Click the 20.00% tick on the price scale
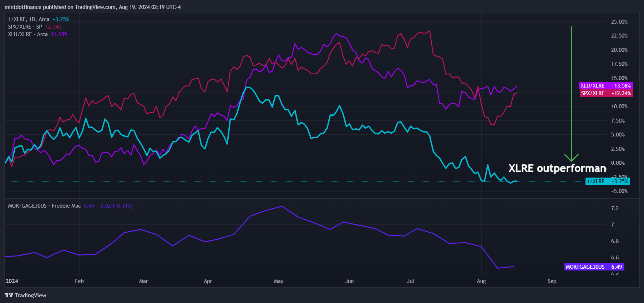Screen dimensions: 644x303 (x=619, y=50)
